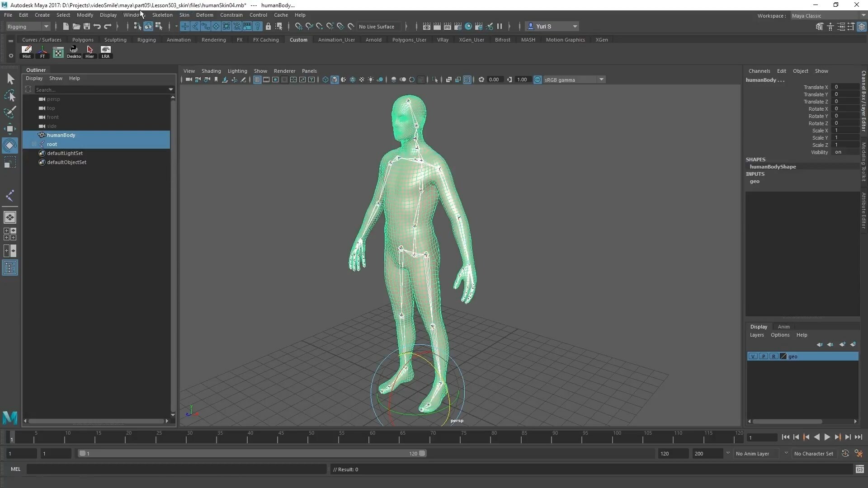Open animation preferences icon
The height and width of the screenshot is (488, 868).
[859, 453]
